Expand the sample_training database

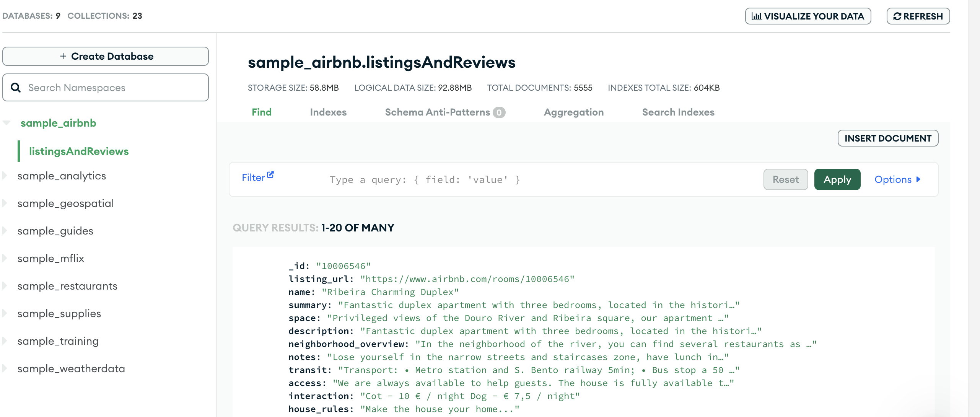(x=5, y=341)
